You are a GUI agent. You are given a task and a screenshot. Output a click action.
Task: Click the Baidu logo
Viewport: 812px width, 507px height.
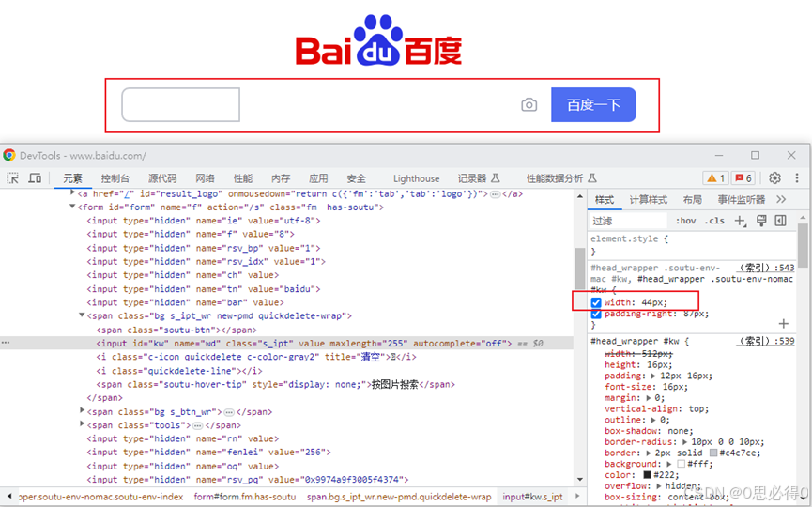(x=378, y=39)
